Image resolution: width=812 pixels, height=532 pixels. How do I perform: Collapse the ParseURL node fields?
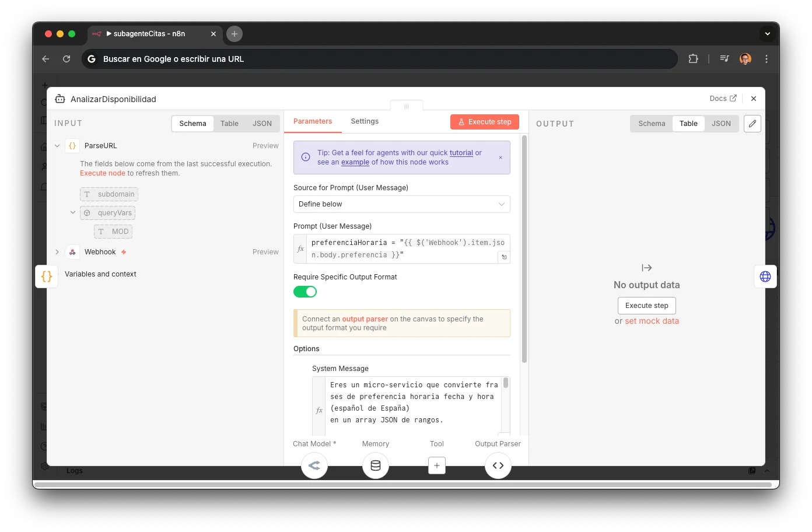(x=57, y=145)
